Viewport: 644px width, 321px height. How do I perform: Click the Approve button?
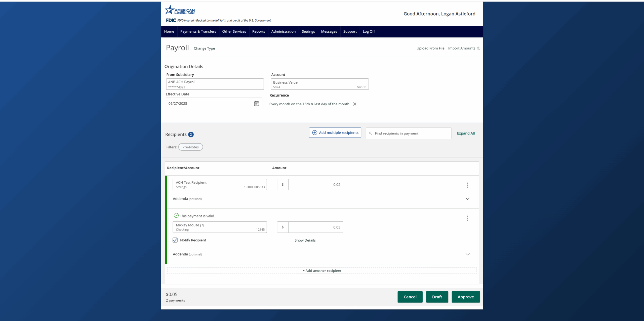coord(465,297)
